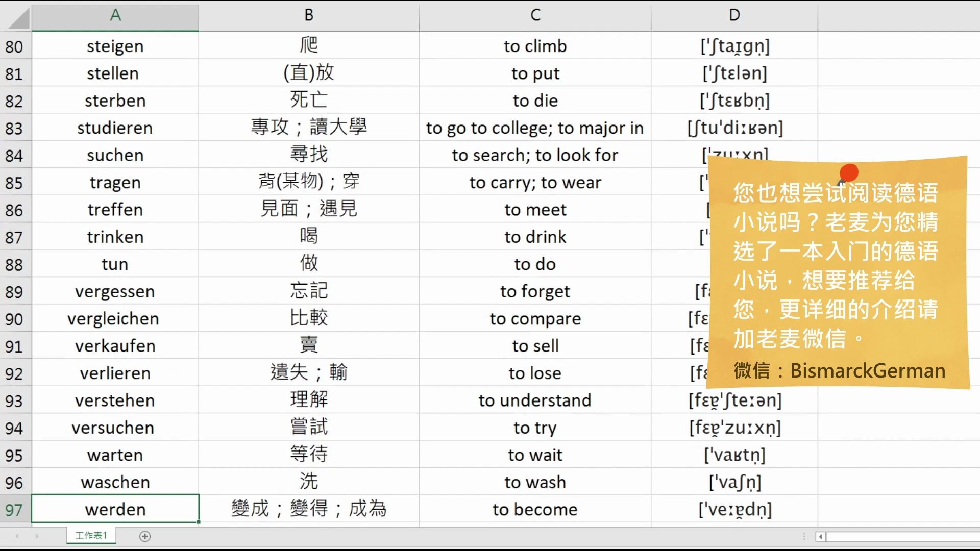This screenshot has width=980, height=551.
Task: Click cell containing steigen
Action: click(115, 46)
